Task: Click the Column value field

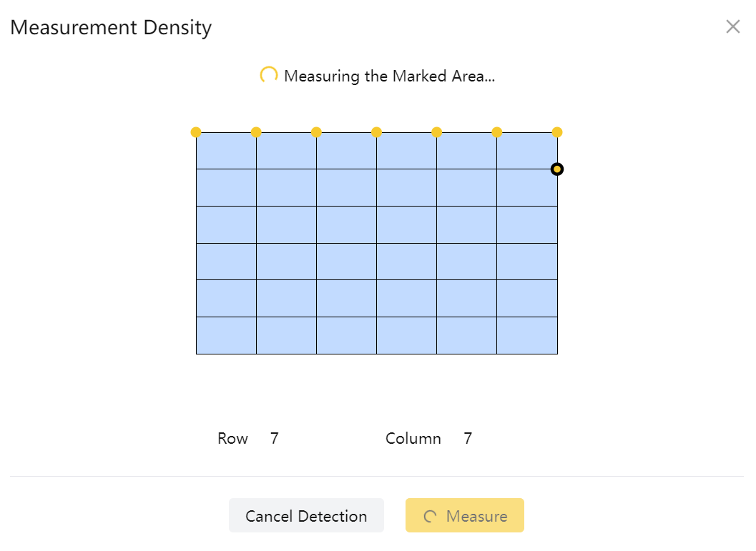Action: [x=468, y=439]
